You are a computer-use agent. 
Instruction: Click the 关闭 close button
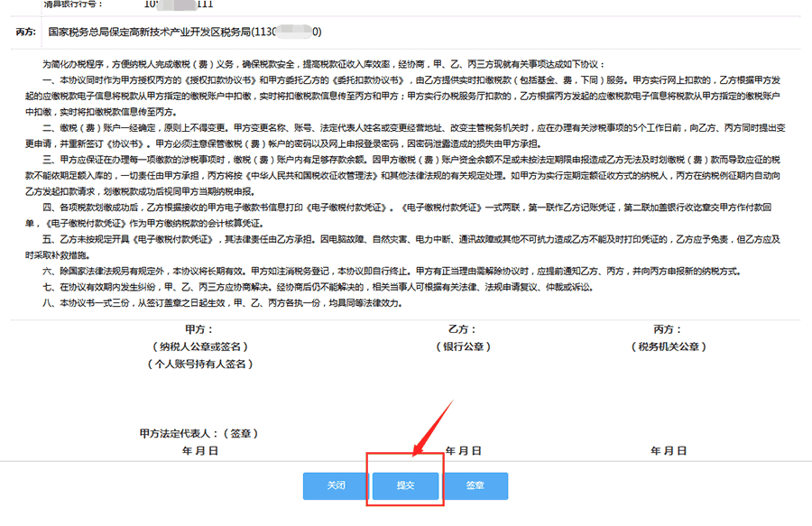(335, 485)
